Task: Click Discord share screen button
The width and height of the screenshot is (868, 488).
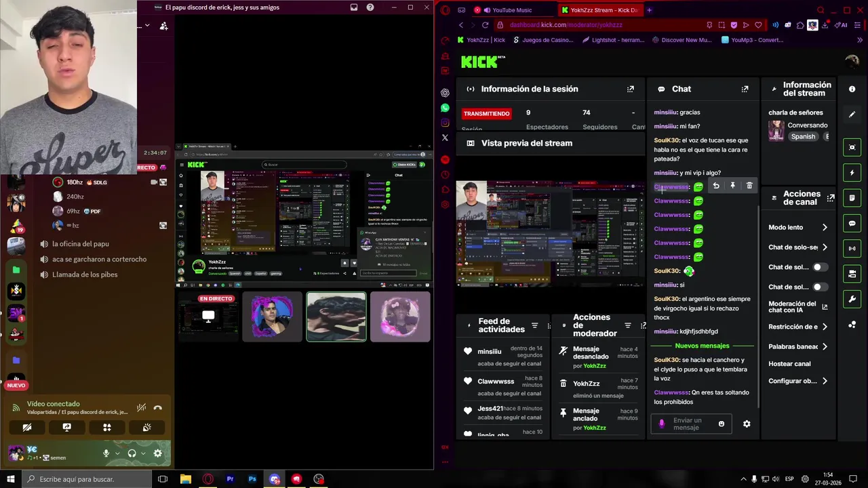Action: [66, 428]
